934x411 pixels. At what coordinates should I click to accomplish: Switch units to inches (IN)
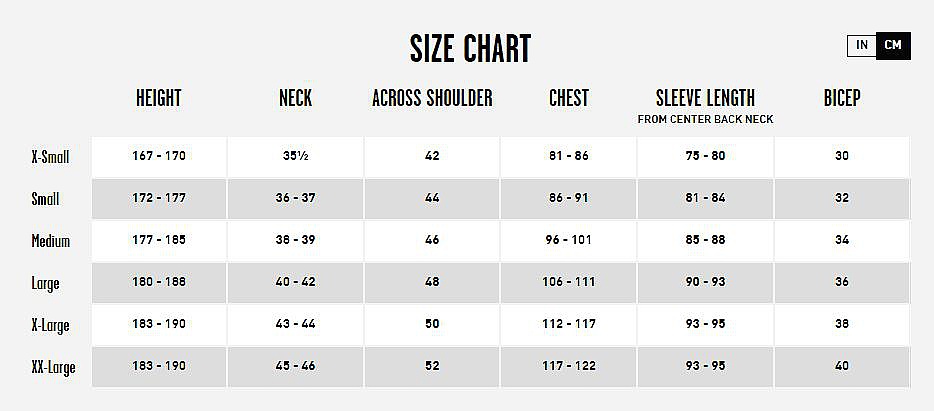point(861,46)
